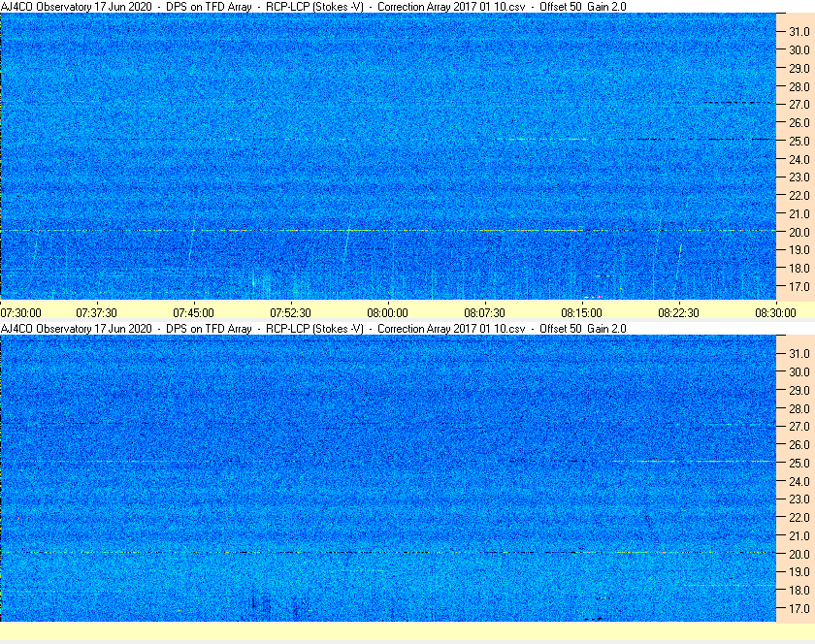Click the 25.0 frequency label of upper plot
The height and width of the screenshot is (644, 815).
[799, 141]
